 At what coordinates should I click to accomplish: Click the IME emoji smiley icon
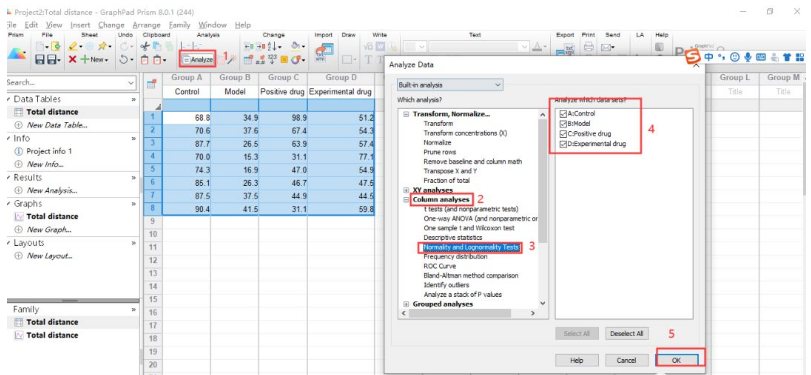point(734,57)
